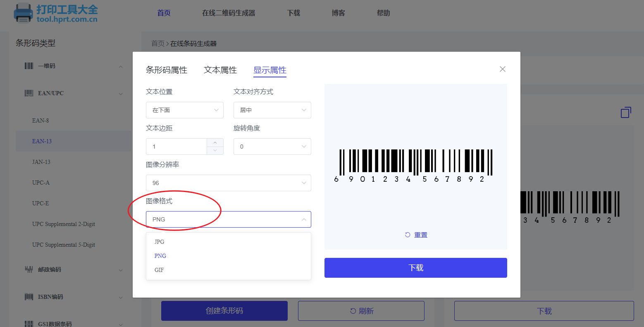This screenshot has height=327, width=644.
Task: Open 下载 in top navigation
Action: (293, 13)
